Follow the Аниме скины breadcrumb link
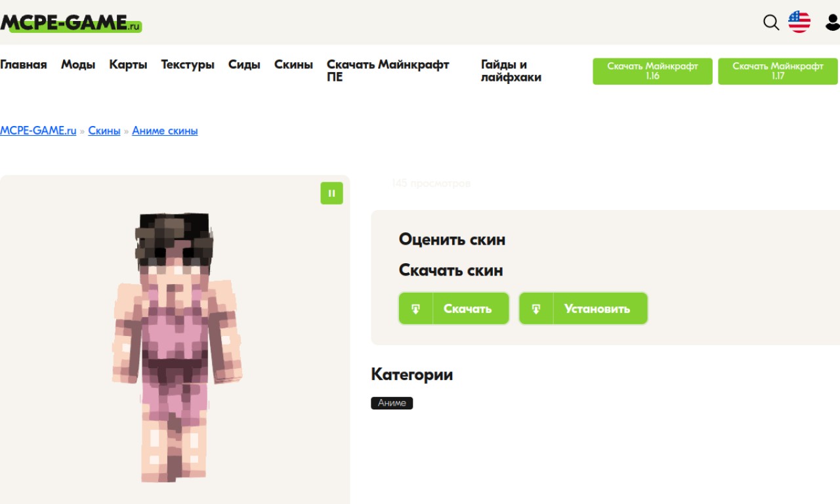This screenshot has height=504, width=840. point(165,131)
